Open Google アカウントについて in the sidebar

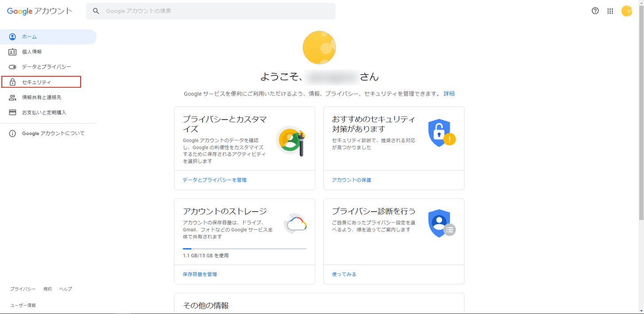coord(48,133)
